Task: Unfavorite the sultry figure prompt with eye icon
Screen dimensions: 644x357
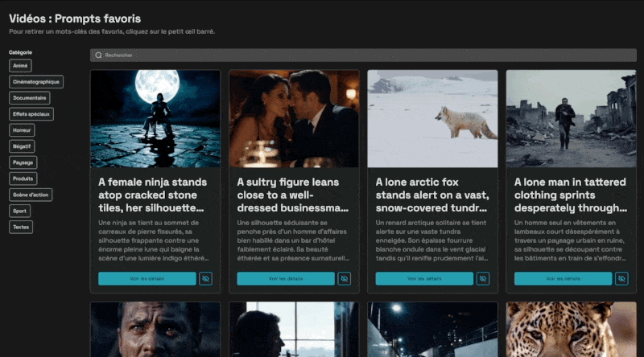Action: point(345,278)
